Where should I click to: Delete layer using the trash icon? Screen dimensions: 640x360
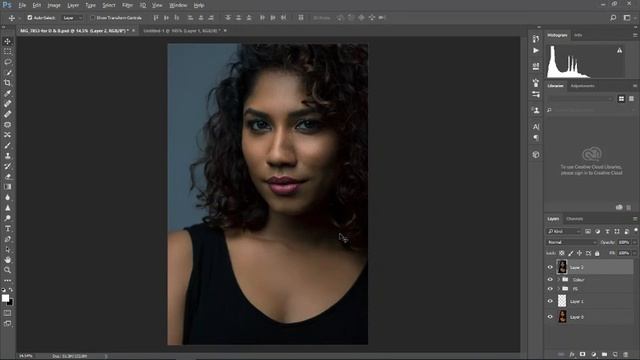click(x=626, y=354)
